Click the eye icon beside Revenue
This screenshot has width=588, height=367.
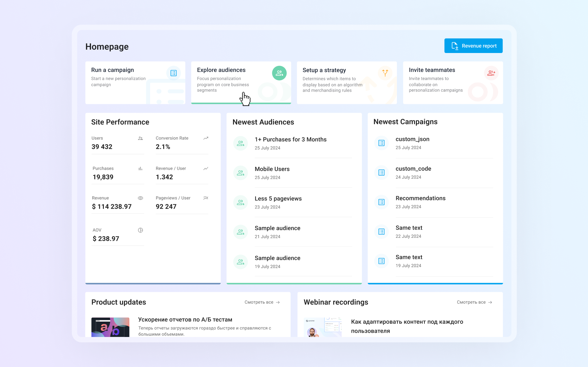click(140, 198)
